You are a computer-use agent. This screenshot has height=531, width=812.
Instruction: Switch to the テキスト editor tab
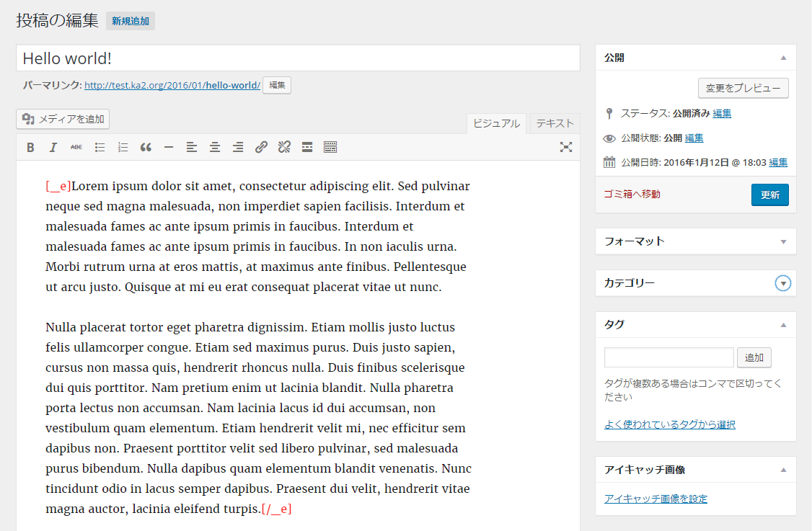(555, 123)
